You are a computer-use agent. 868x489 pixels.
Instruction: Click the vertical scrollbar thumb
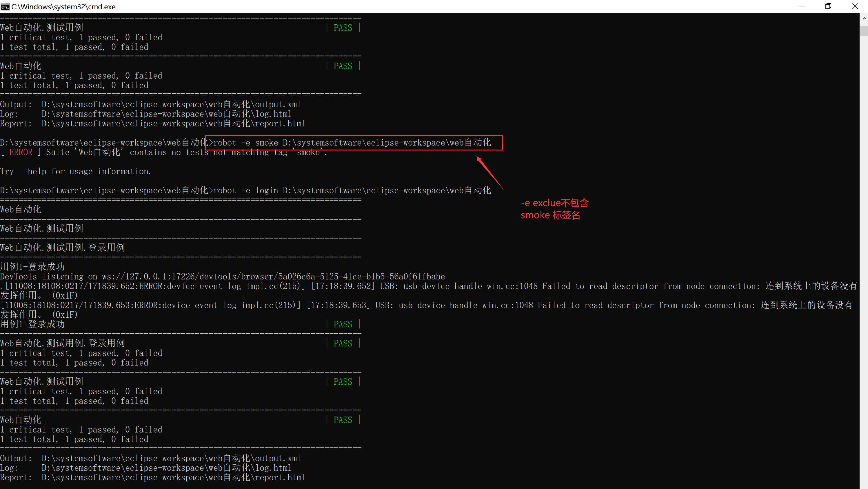[864, 30]
